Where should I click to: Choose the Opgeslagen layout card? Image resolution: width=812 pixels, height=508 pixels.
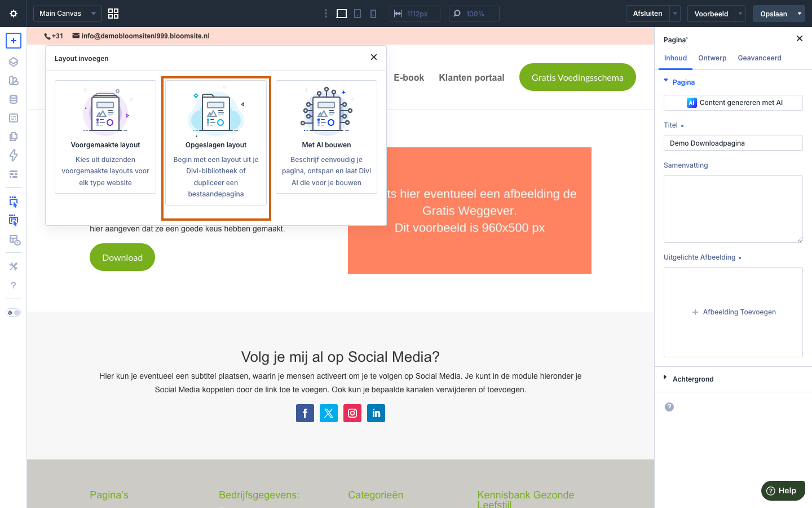point(216,143)
